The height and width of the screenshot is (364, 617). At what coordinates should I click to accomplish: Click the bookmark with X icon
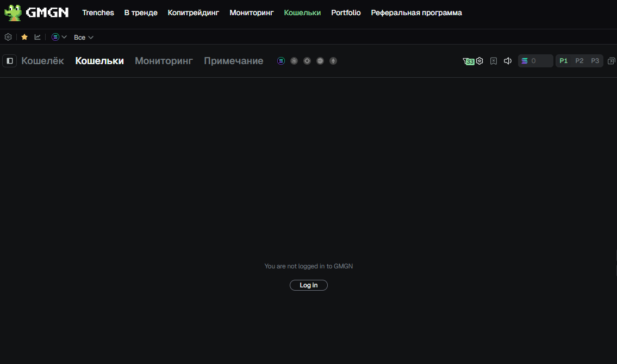click(x=494, y=61)
